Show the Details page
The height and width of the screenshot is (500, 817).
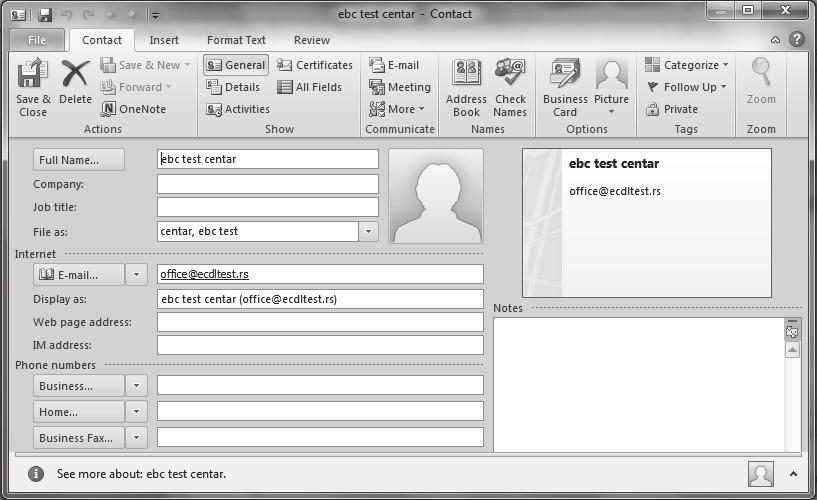[233, 87]
